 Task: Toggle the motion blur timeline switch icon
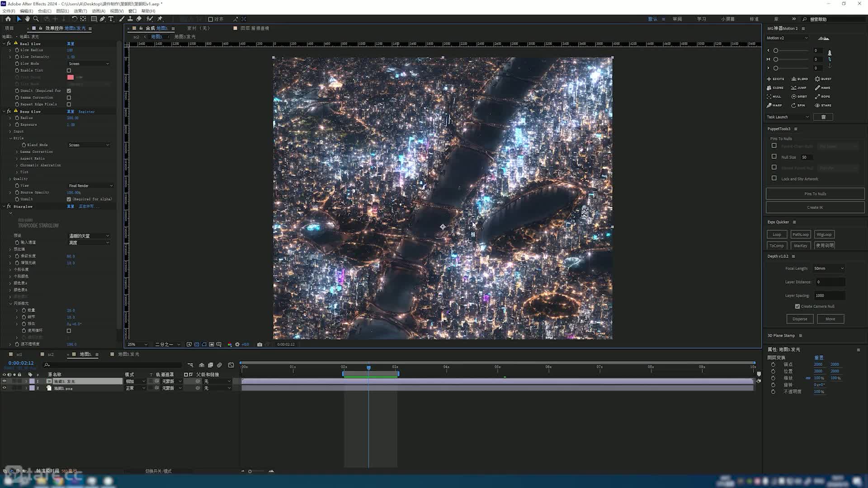pyautogui.click(x=219, y=365)
